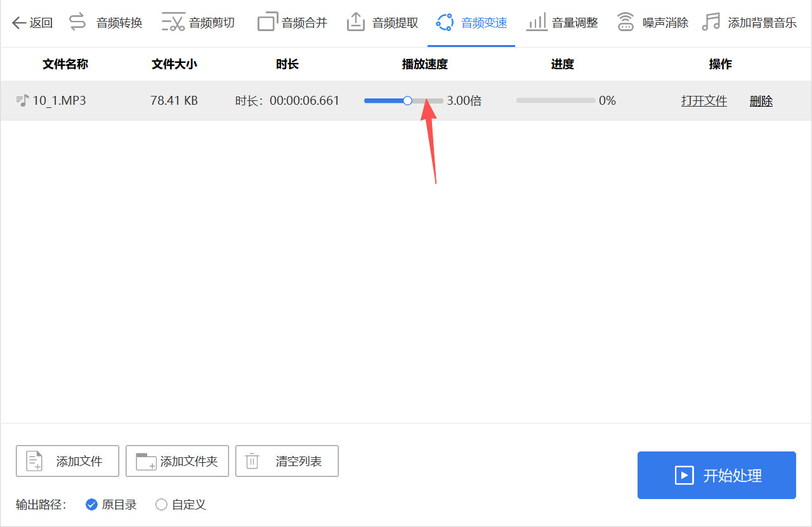Delete 10_1.MP3 using 删除 link

(761, 100)
